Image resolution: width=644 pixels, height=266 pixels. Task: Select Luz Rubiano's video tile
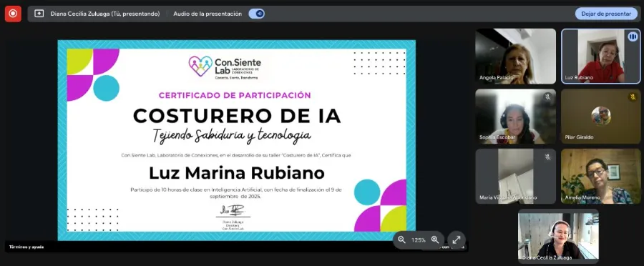(601, 56)
